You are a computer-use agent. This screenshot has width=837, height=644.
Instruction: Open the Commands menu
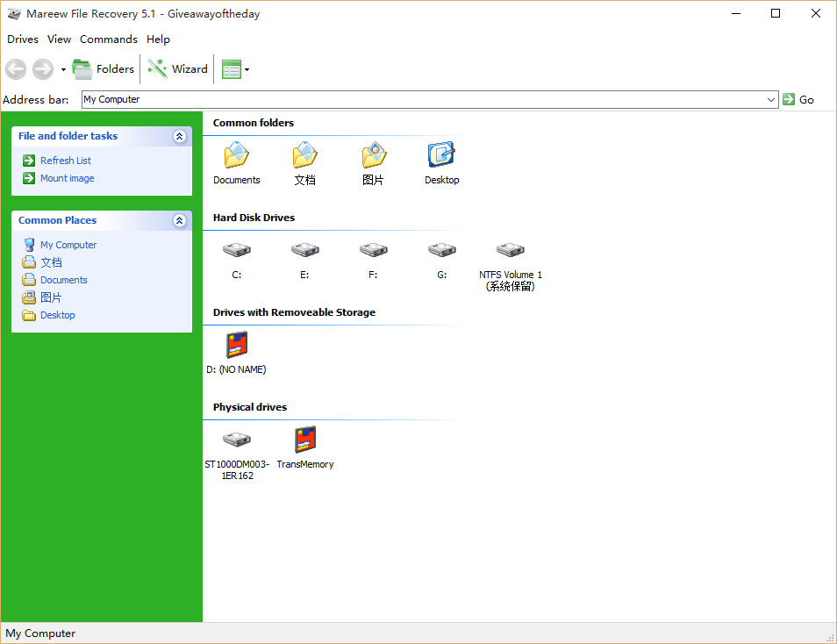pyautogui.click(x=109, y=39)
